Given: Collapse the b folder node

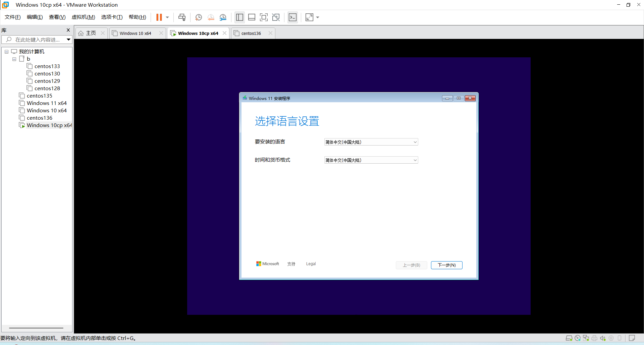Looking at the screenshot, I should coord(14,59).
